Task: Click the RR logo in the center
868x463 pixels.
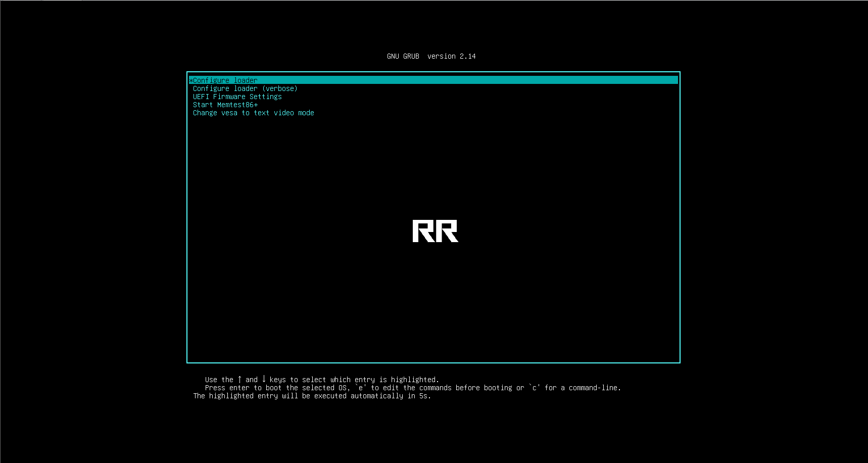Action: 436,231
